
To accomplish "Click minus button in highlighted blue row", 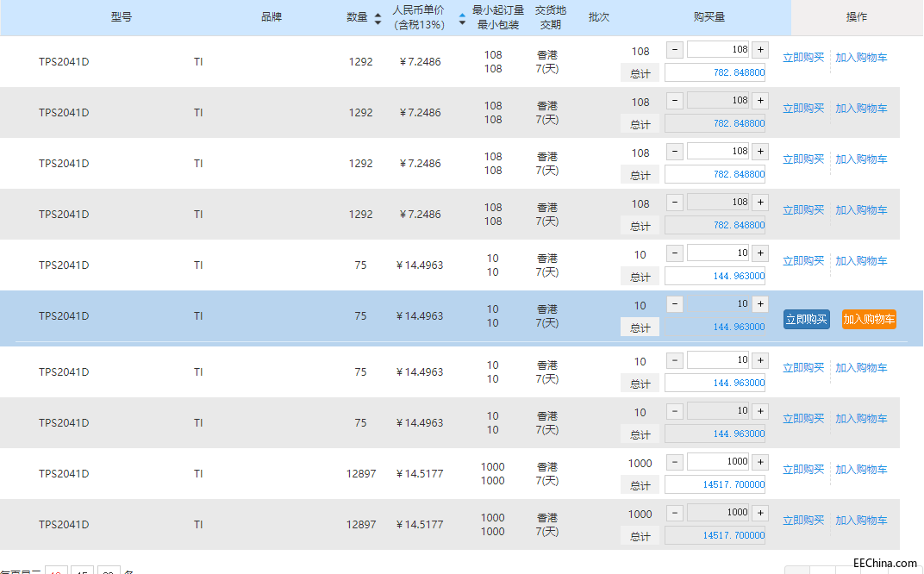I will click(x=675, y=303).
